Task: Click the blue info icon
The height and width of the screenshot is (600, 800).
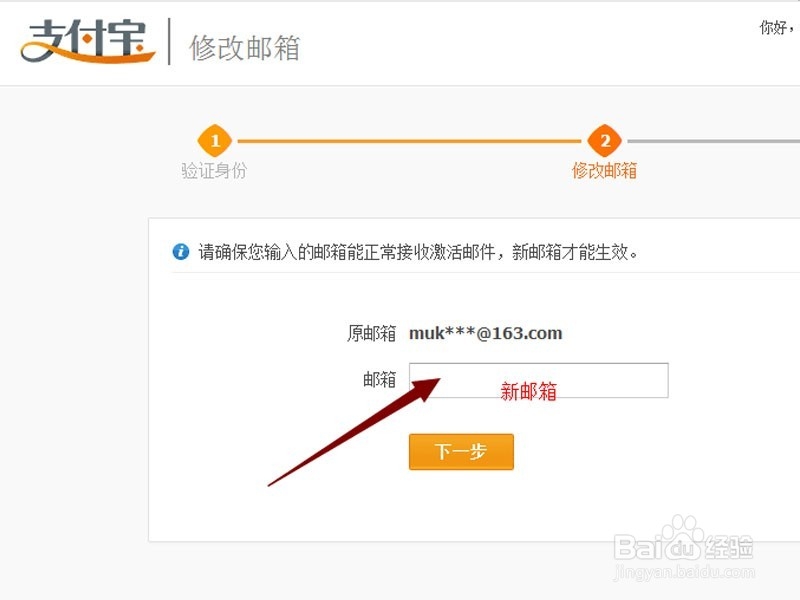Action: pyautogui.click(x=181, y=252)
